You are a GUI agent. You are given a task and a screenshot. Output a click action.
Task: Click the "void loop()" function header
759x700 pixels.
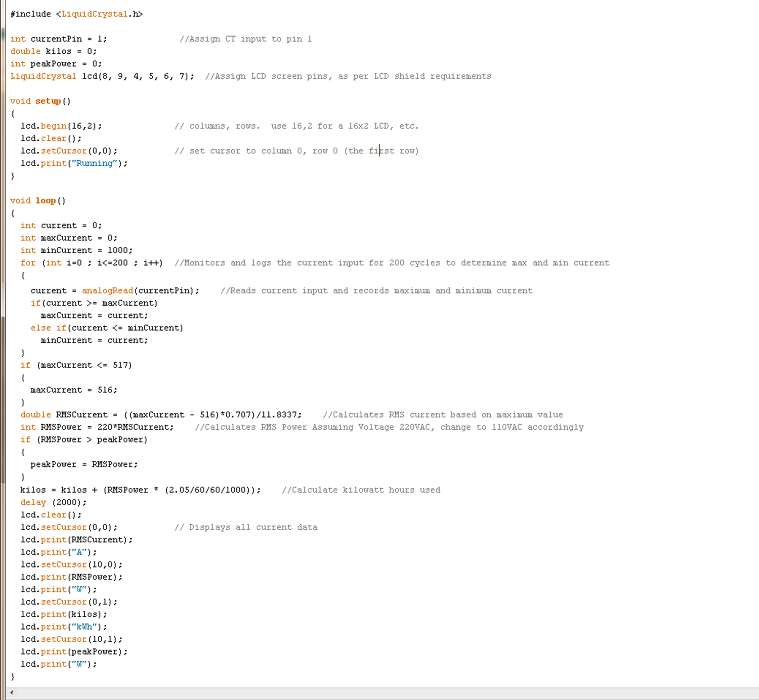tap(38, 201)
